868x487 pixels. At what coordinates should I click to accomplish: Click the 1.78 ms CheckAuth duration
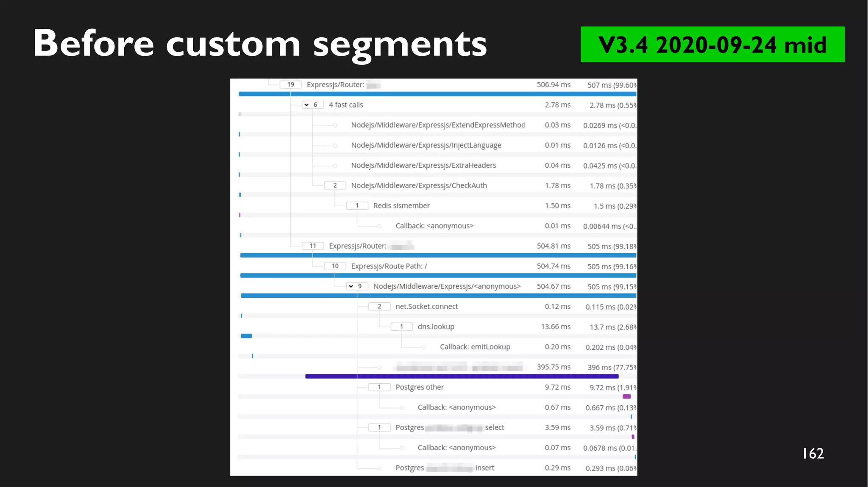click(x=558, y=185)
